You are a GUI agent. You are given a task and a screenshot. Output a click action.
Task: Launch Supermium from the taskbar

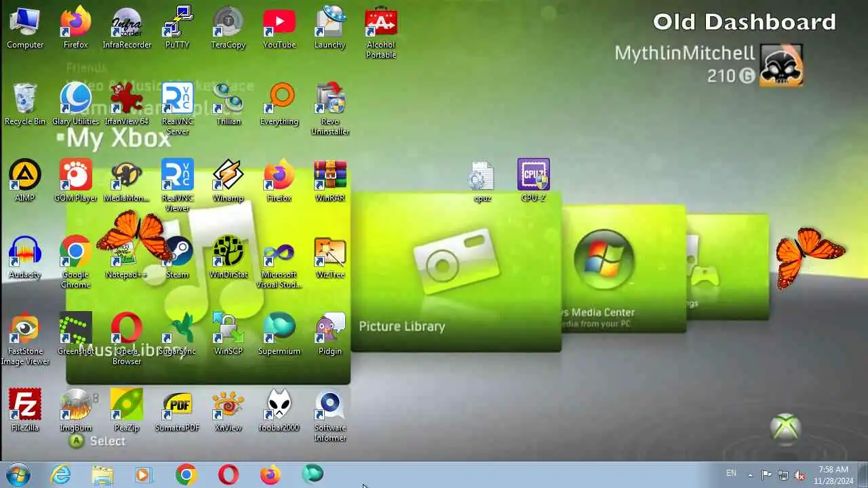pyautogui.click(x=313, y=474)
